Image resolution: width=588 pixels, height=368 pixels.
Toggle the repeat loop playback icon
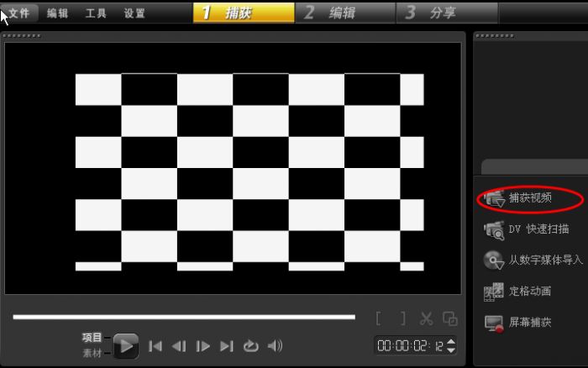click(x=250, y=345)
